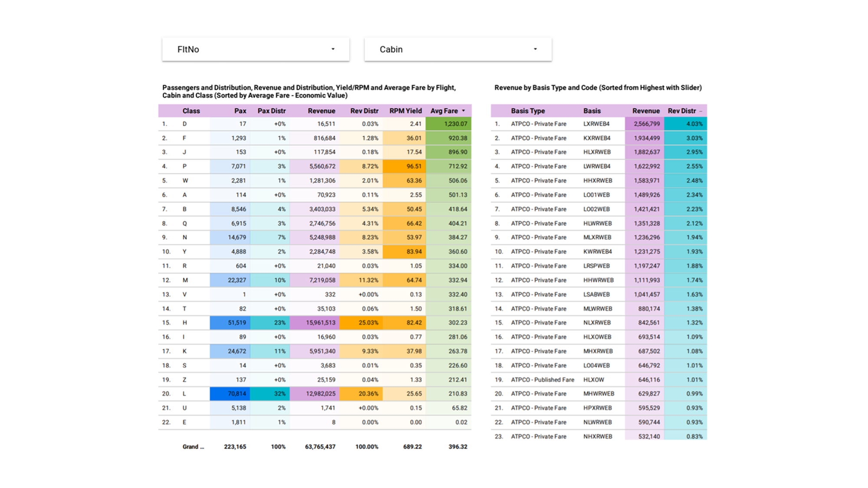This screenshot has height=488, width=868.
Task: Sort by Pax column header
Action: tap(240, 111)
